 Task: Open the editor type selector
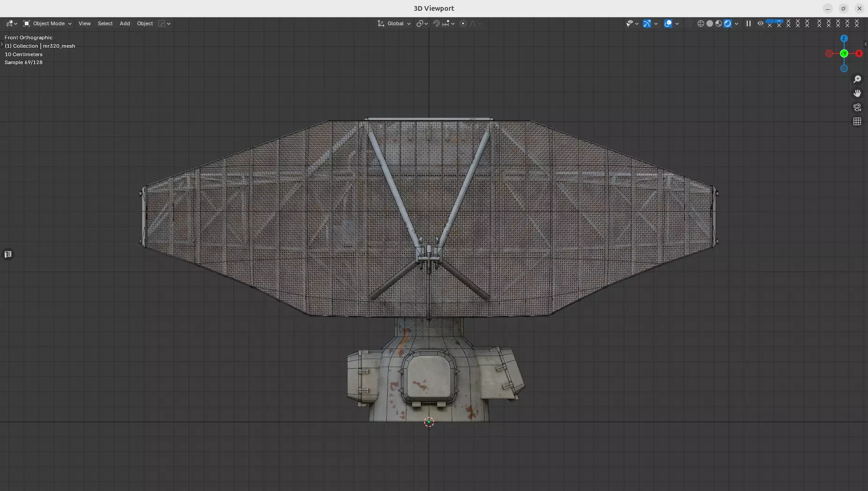pos(11,23)
